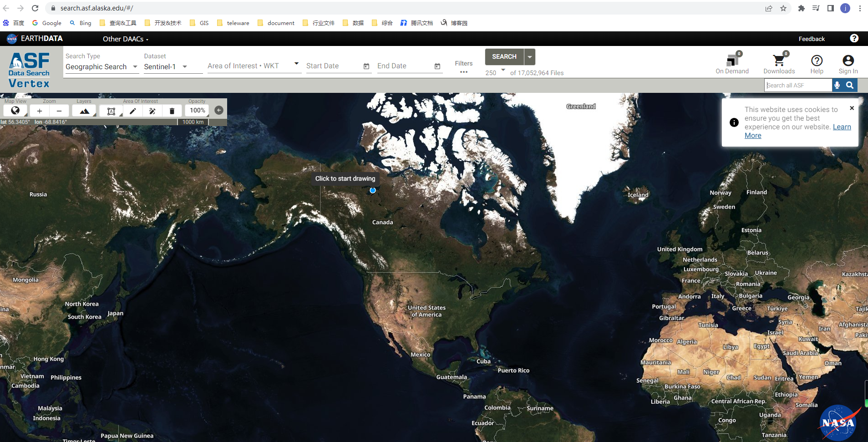
Task: Open the Map View globe selector
Action: 15,111
